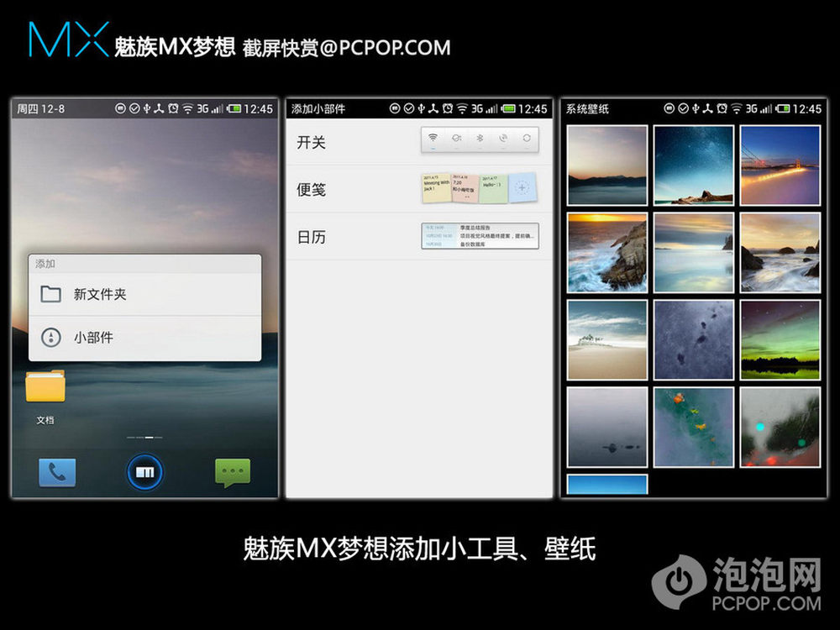
Task: Tap the 添加小部件 screen title
Action: coord(318,108)
